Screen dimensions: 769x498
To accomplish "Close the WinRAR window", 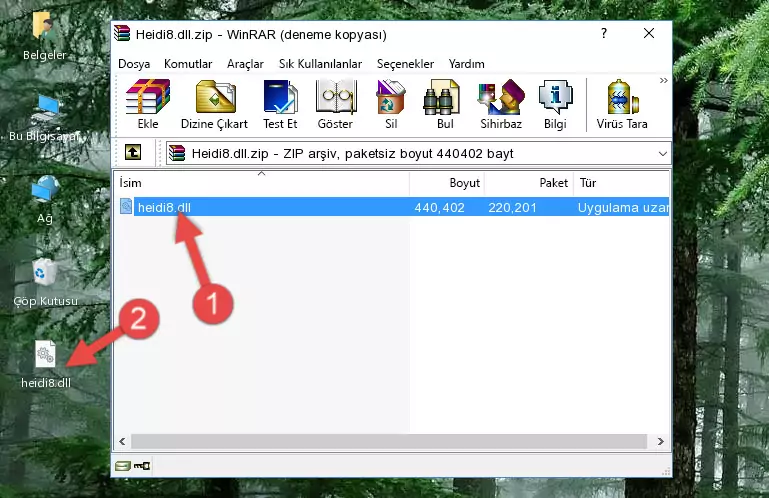I will (649, 33).
